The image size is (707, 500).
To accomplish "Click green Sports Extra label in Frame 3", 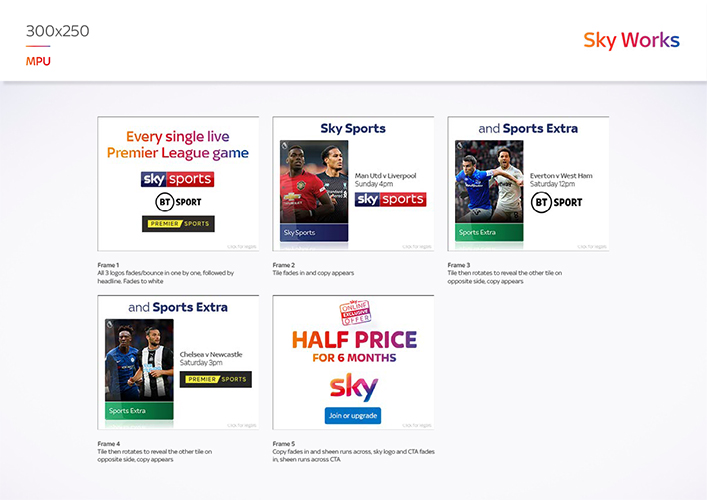I will 489,233.
